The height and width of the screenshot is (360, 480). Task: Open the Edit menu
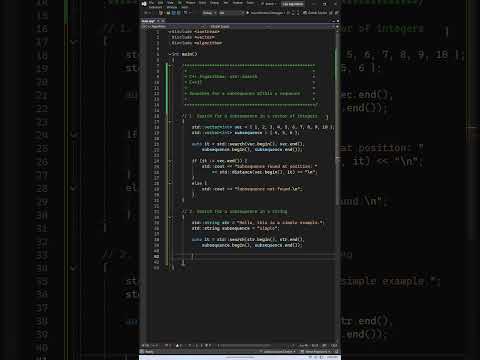click(x=160, y=3)
